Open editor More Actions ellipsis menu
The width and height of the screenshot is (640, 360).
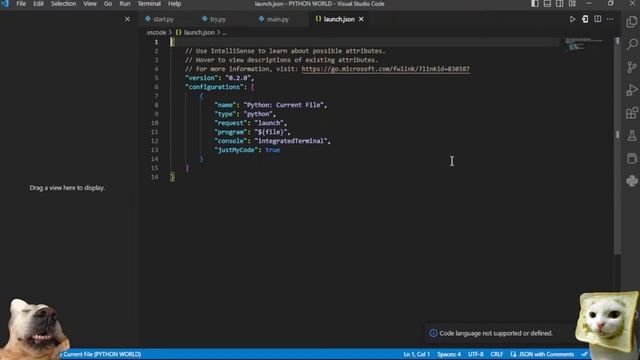tap(610, 19)
